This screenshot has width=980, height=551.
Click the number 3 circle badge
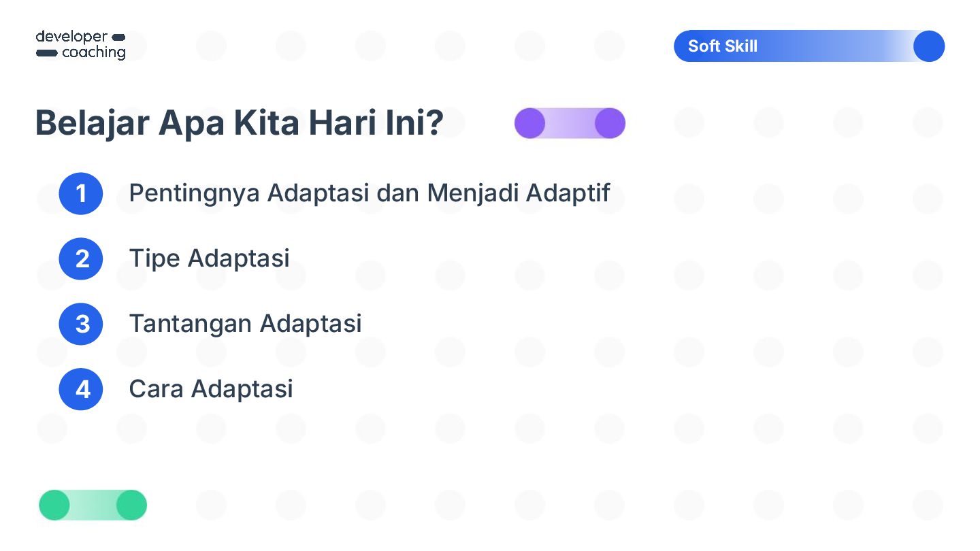point(81,324)
